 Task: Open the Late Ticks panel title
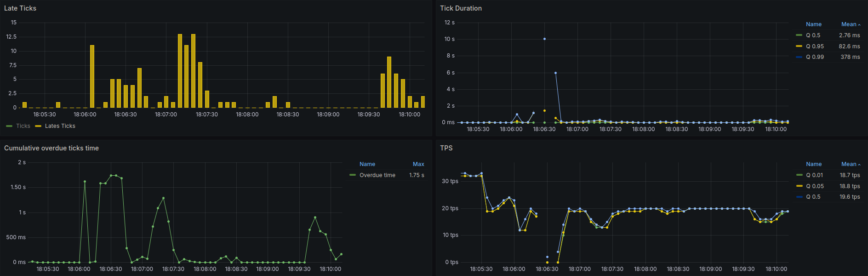[20, 8]
